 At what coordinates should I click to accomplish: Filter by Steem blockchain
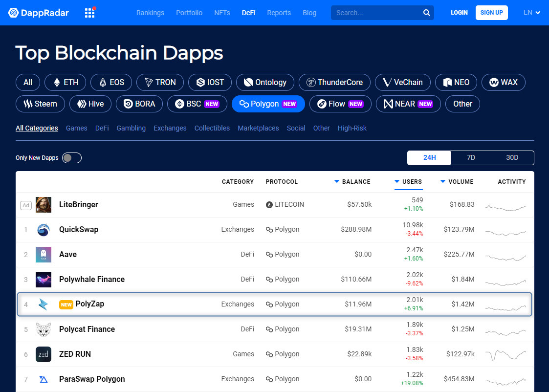point(40,104)
